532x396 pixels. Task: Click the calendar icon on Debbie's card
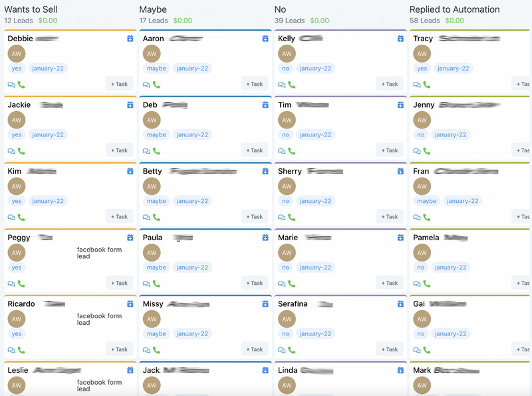(130, 39)
